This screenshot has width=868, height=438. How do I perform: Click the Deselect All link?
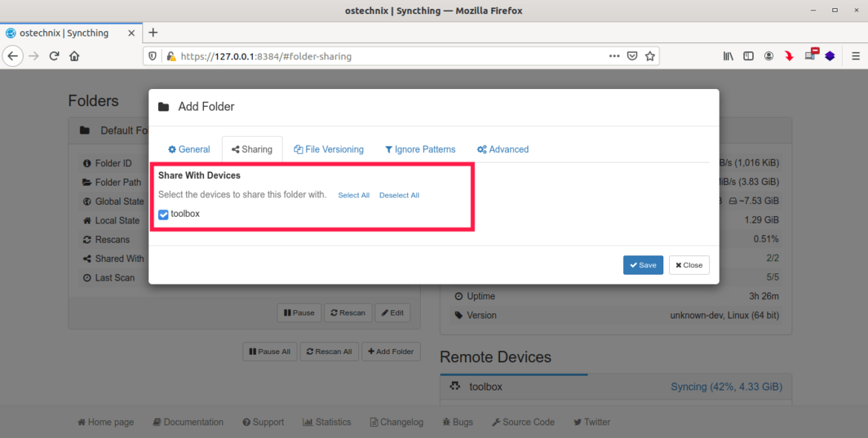399,195
